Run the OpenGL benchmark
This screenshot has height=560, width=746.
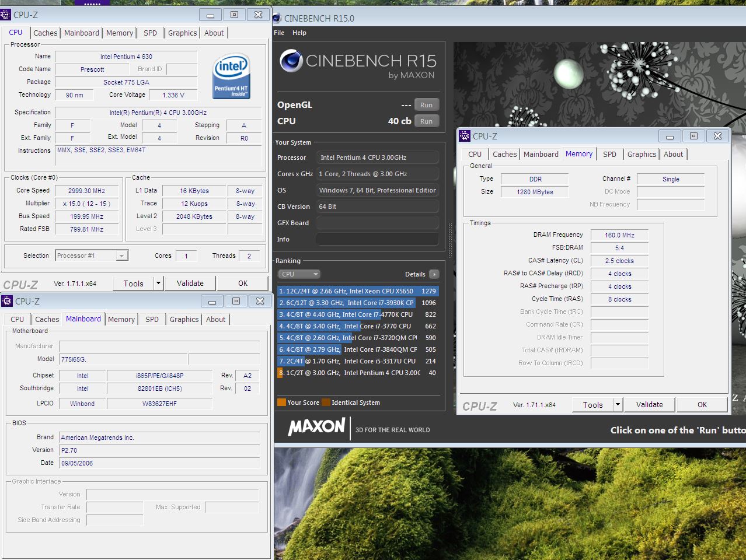(x=427, y=105)
